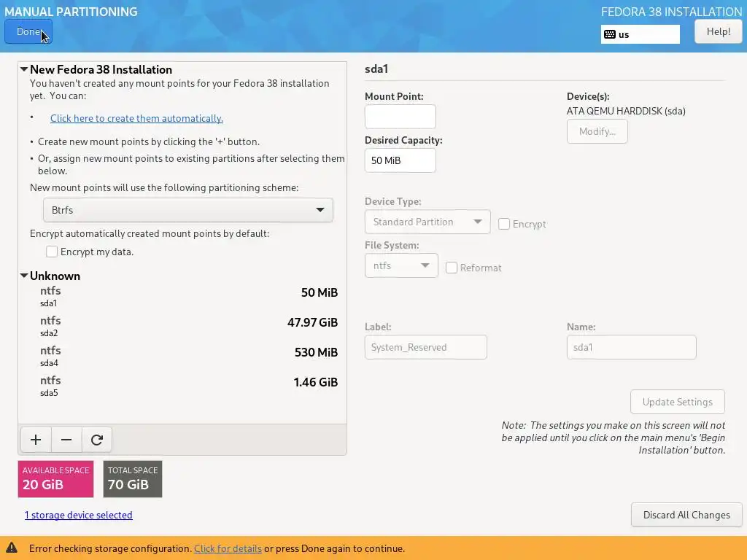
Task: Toggle the Encrypt checkbox beside Device Type
Action: coord(503,224)
